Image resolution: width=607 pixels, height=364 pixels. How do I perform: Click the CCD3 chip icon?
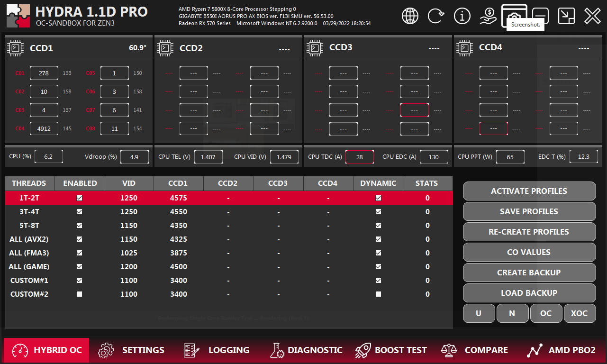pyautogui.click(x=315, y=48)
